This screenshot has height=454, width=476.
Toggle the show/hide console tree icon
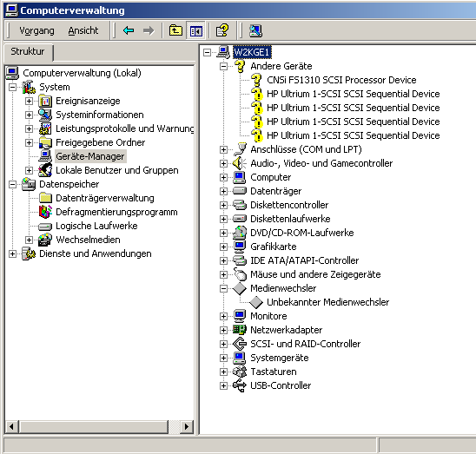(195, 30)
